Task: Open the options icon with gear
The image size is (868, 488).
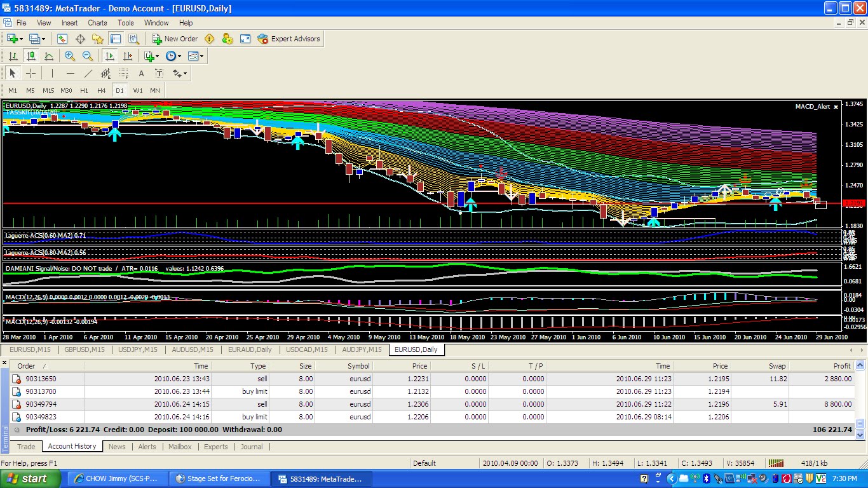Action: pos(227,39)
